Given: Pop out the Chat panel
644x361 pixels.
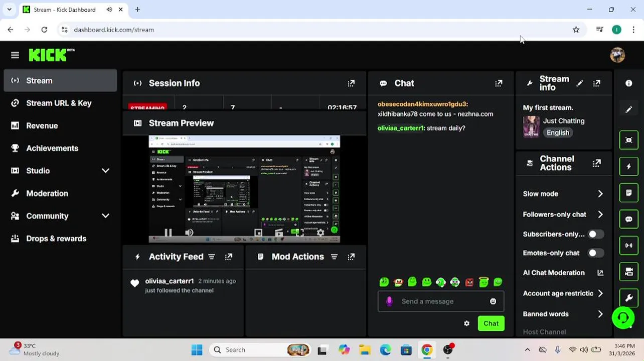Looking at the screenshot, I should (499, 83).
